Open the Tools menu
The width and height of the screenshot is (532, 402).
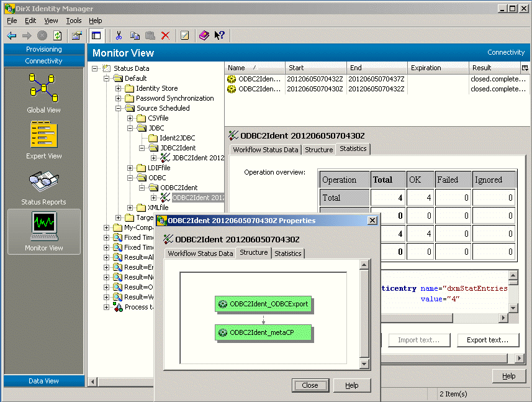tap(73, 21)
